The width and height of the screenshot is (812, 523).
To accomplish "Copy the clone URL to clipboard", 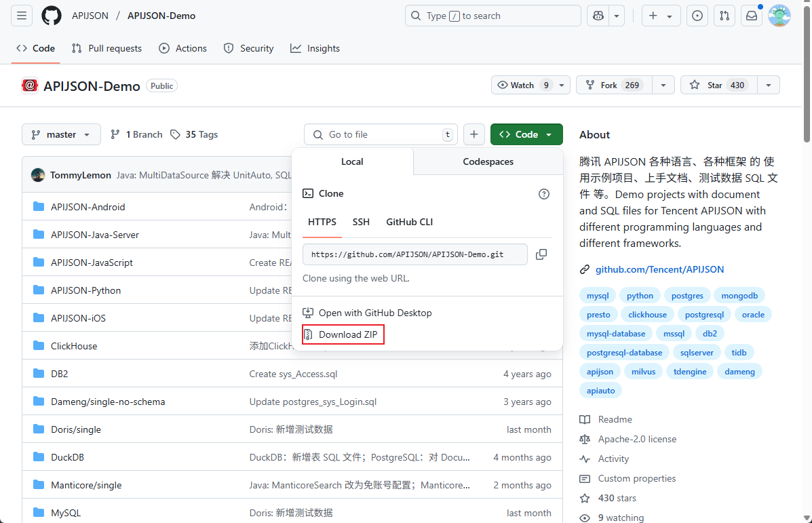I will 541,254.
